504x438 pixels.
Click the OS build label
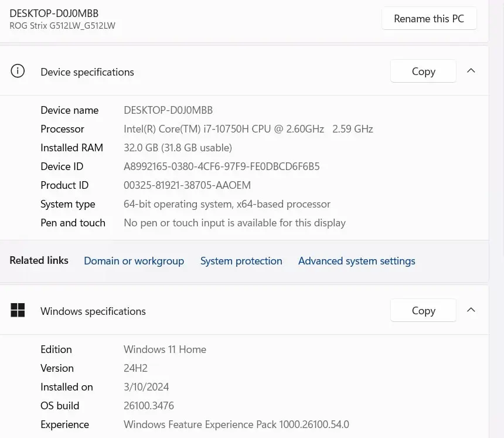click(x=60, y=406)
